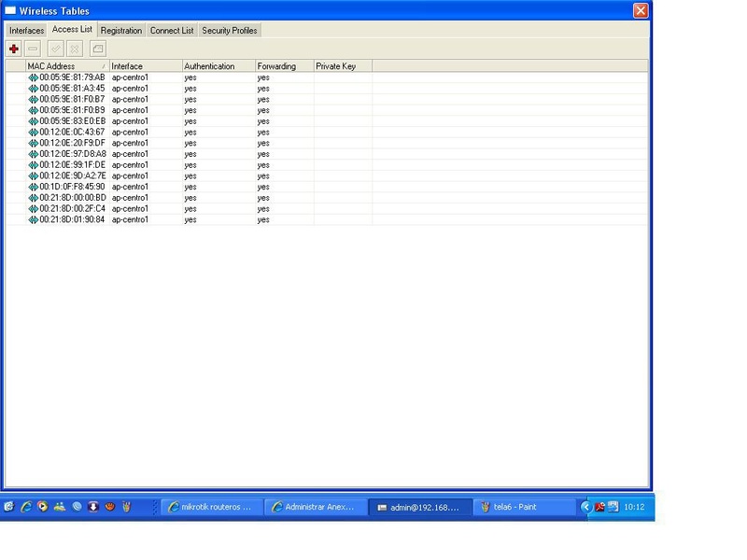Viewport: 747px width, 560px height.
Task: Open the mikrotik routeros taskbar window
Action: point(212,507)
